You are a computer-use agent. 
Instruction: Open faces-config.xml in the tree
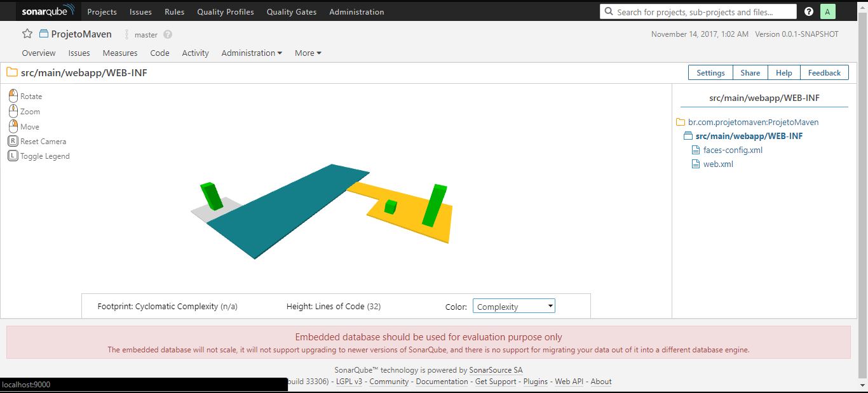pos(733,150)
